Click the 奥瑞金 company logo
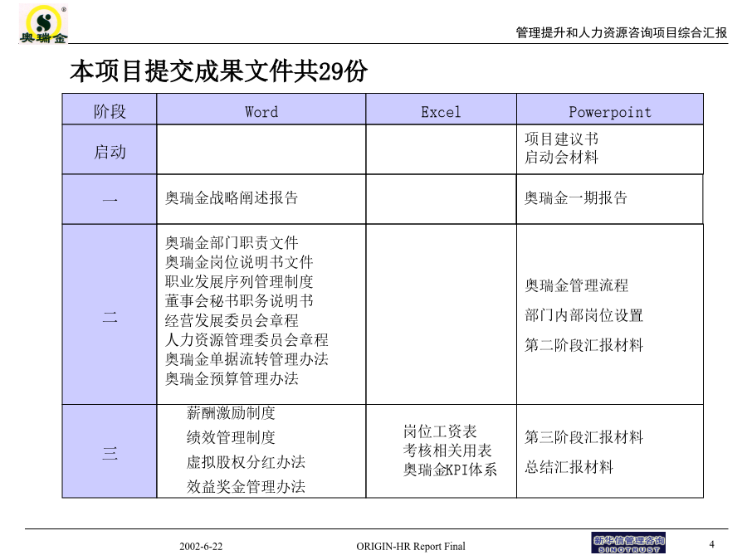747x560 pixels. click(43, 24)
